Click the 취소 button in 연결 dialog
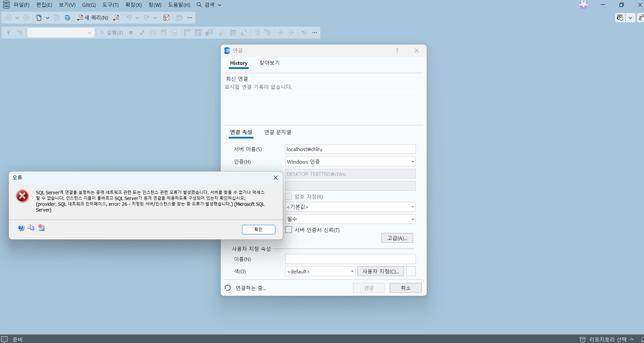Viewport: 644px width, 343px height. (406, 288)
